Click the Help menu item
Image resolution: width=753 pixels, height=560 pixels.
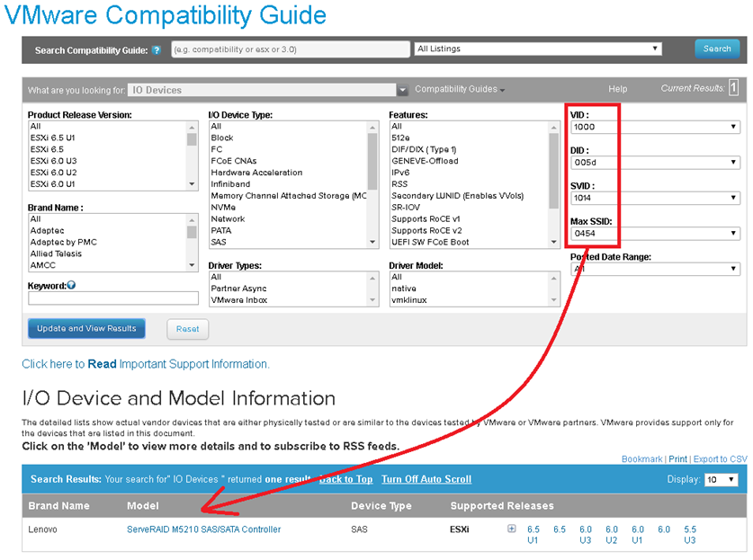[x=617, y=90]
